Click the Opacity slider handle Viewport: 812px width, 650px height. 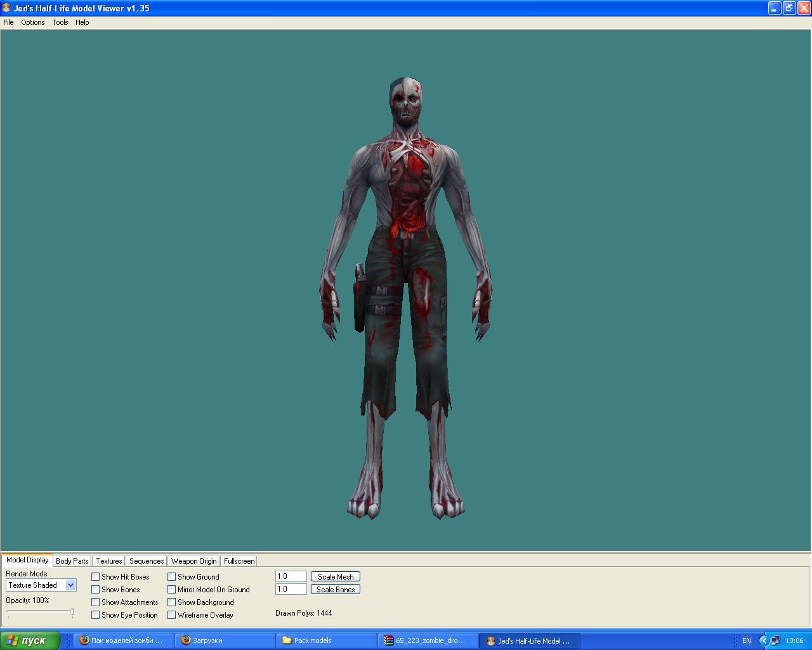click(72, 613)
